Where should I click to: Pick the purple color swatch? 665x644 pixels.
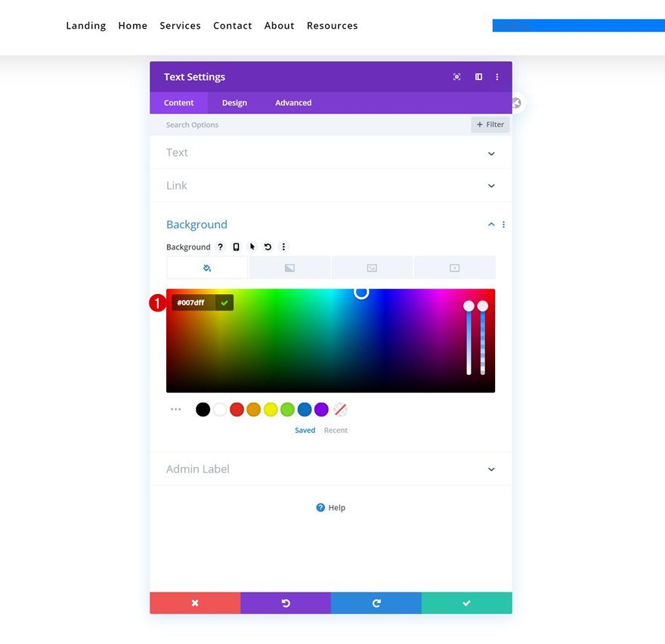320,409
